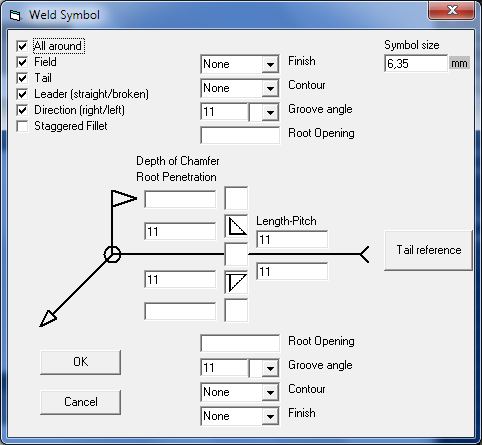Expand the lower Groove angle dropdown
The width and height of the screenshot is (482, 445).
(x=270, y=368)
